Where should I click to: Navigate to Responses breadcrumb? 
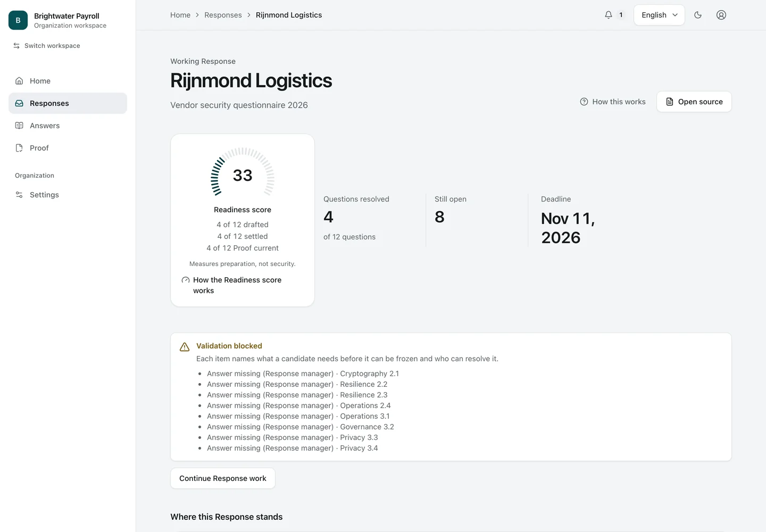coord(223,15)
